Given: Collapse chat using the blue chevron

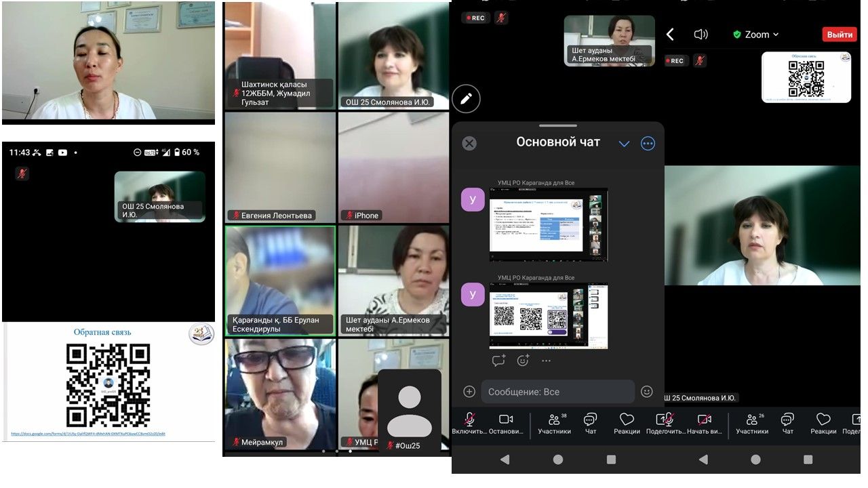Looking at the screenshot, I should pos(624,144).
